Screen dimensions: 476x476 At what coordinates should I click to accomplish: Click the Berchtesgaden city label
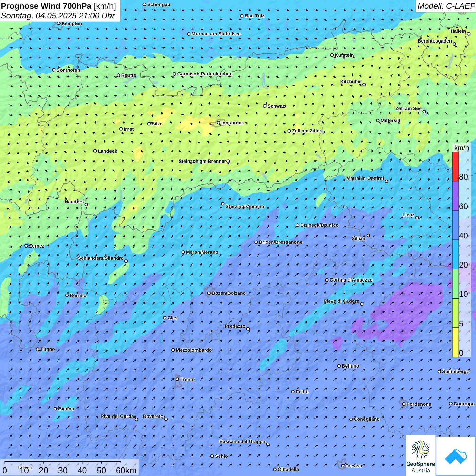pos(435,41)
